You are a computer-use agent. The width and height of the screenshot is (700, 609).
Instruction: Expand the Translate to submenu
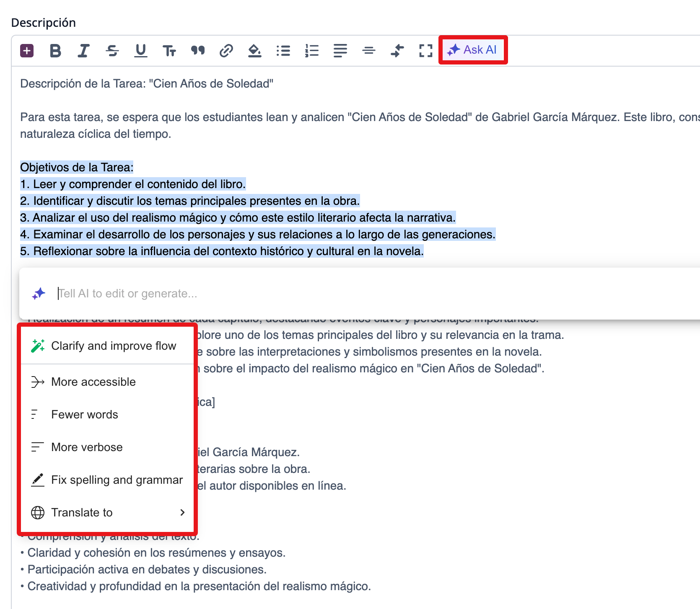tap(107, 513)
